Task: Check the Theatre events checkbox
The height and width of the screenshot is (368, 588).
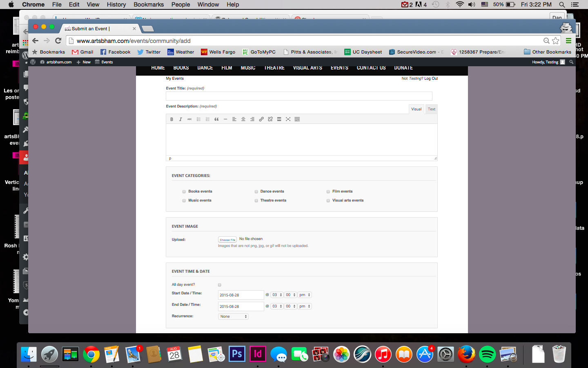Action: click(256, 200)
